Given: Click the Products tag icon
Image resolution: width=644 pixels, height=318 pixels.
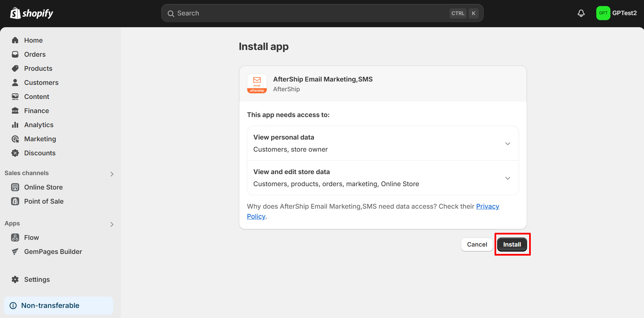Looking at the screenshot, I should pos(15,68).
